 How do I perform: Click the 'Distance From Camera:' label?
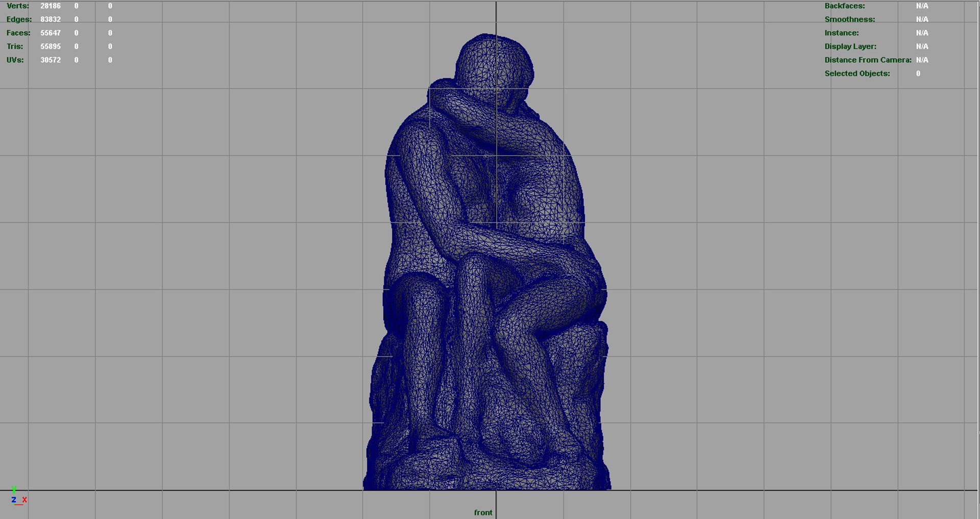pos(868,60)
